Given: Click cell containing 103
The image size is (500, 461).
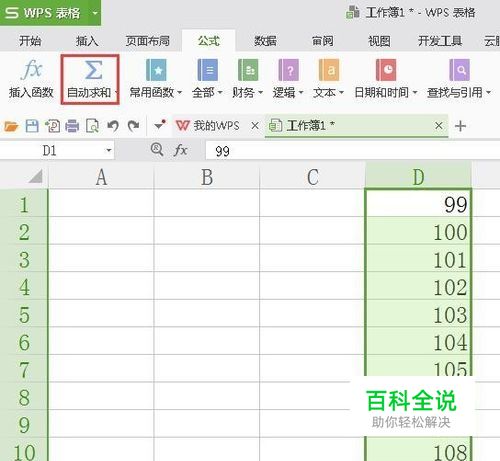Looking at the screenshot, I should tap(418, 314).
